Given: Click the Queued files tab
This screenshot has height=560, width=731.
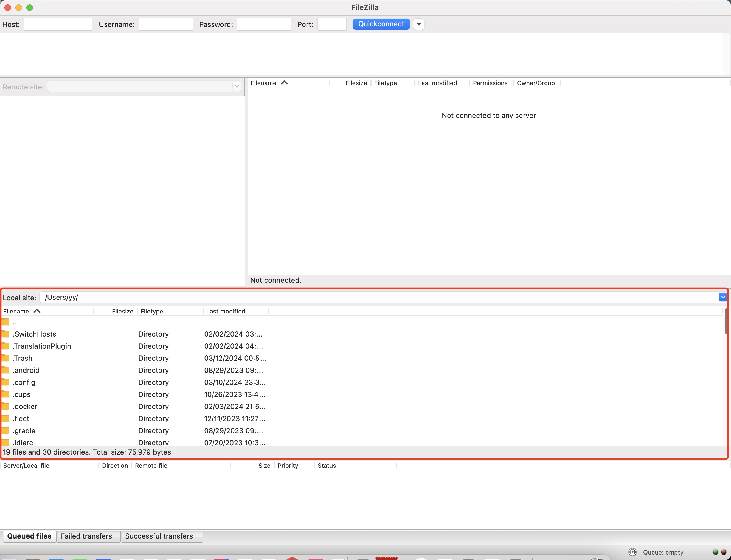Looking at the screenshot, I should [x=29, y=536].
